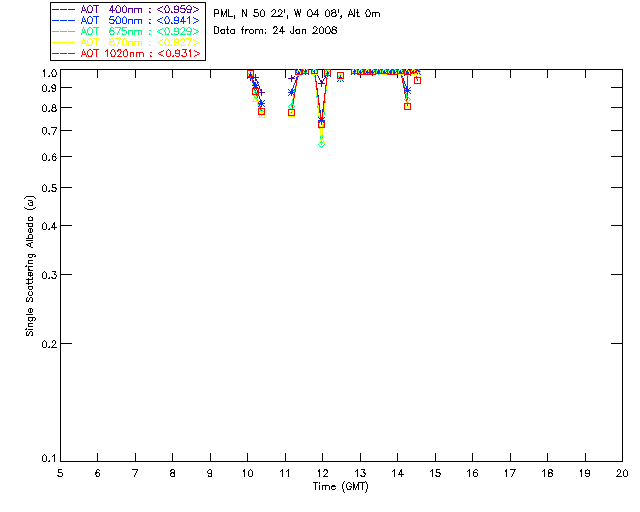The image size is (640, 512).
Task: Select the AOT 1020nm legend entry
Action: [126, 53]
